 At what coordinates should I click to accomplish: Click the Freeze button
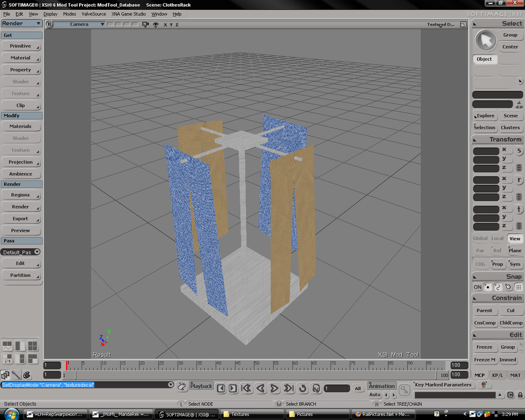484,347
